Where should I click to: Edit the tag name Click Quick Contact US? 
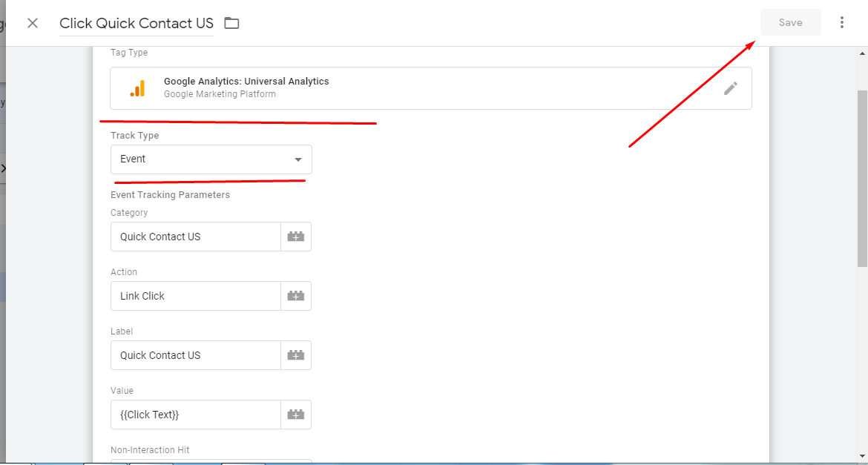(137, 23)
